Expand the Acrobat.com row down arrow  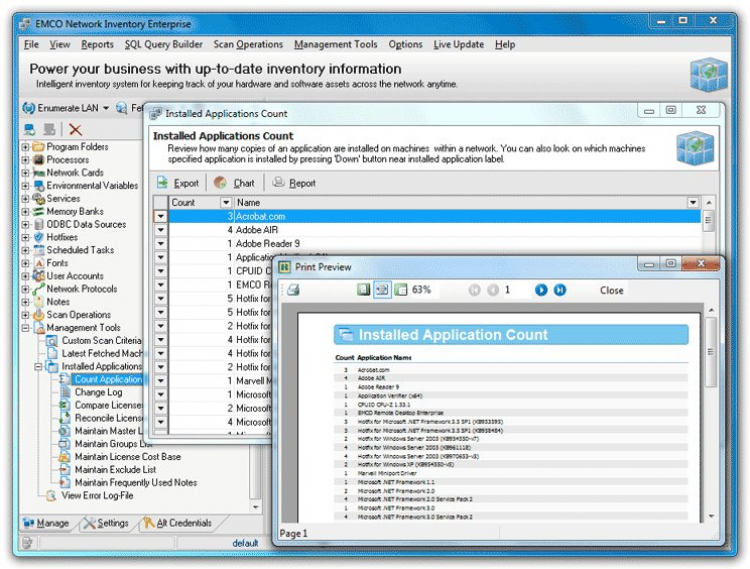161,216
